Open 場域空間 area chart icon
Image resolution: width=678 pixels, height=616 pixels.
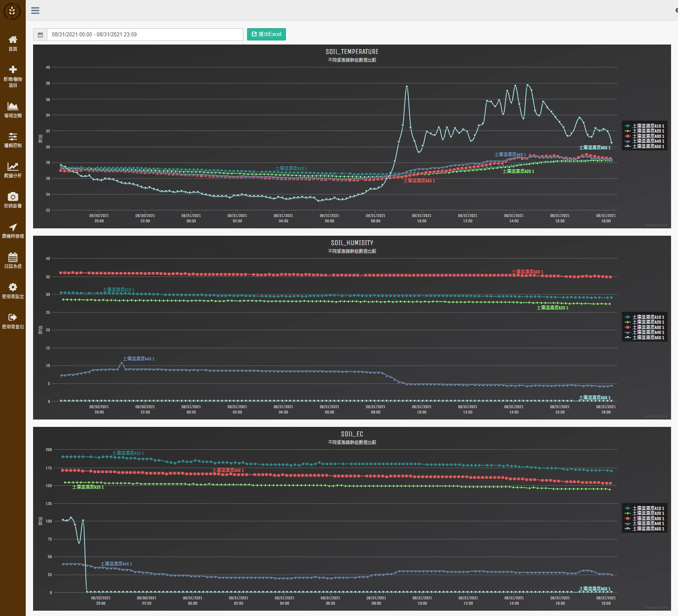(x=13, y=106)
